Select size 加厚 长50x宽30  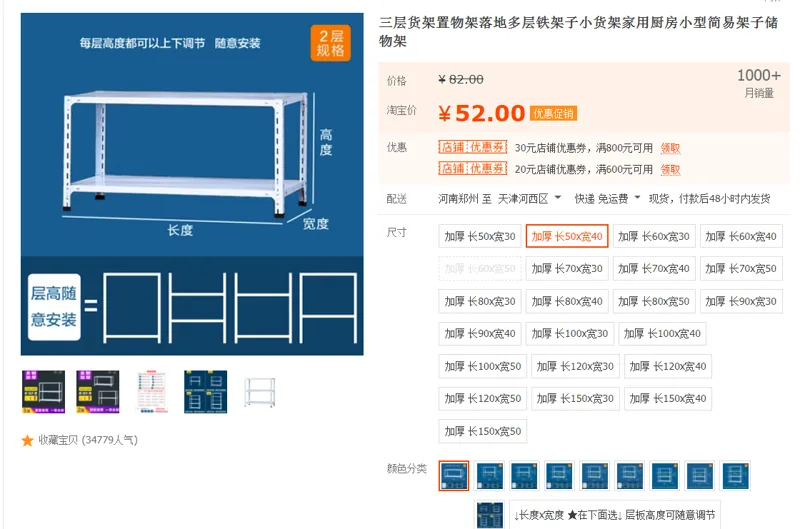tap(480, 236)
